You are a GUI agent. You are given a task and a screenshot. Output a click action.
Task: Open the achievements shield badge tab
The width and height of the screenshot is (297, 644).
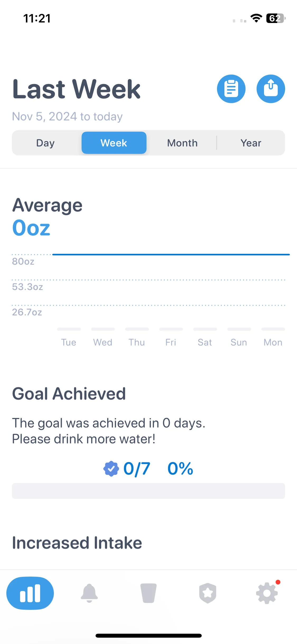click(x=208, y=593)
